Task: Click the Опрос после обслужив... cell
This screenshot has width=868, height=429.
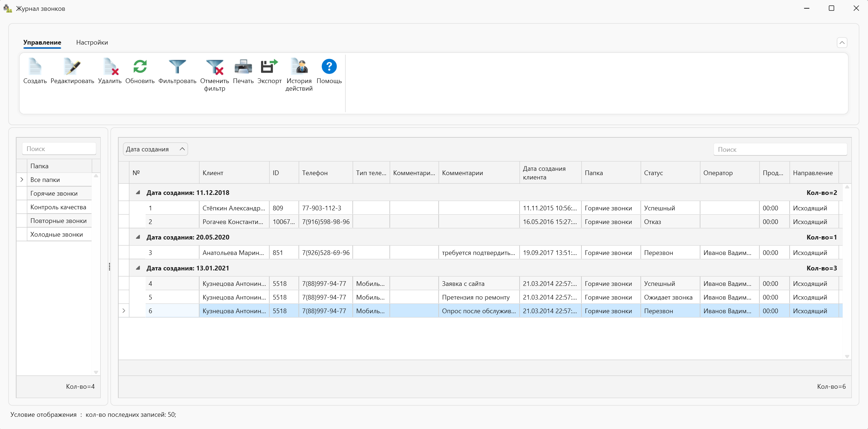Action: (479, 311)
